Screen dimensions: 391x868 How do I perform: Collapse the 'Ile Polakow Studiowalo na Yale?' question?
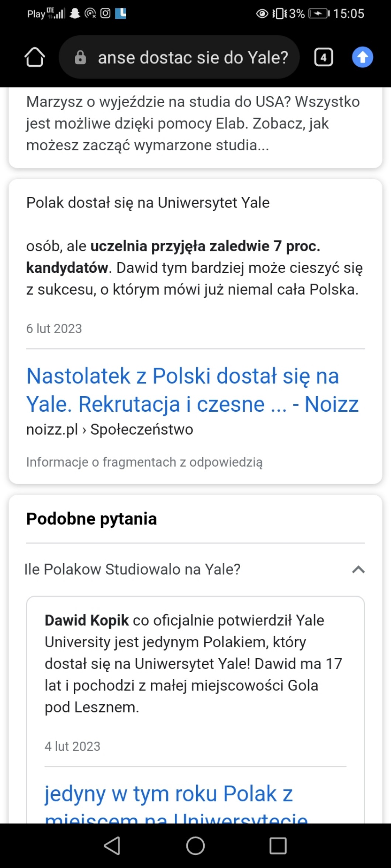click(358, 569)
